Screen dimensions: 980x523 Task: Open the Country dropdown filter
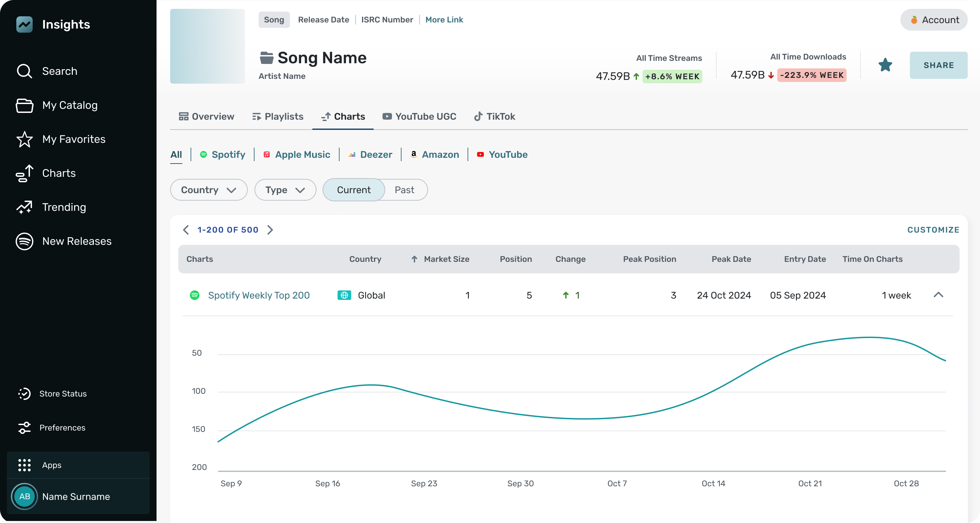209,190
